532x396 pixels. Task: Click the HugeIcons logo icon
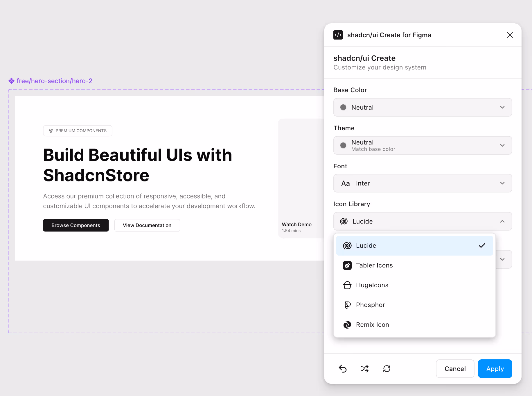click(347, 285)
